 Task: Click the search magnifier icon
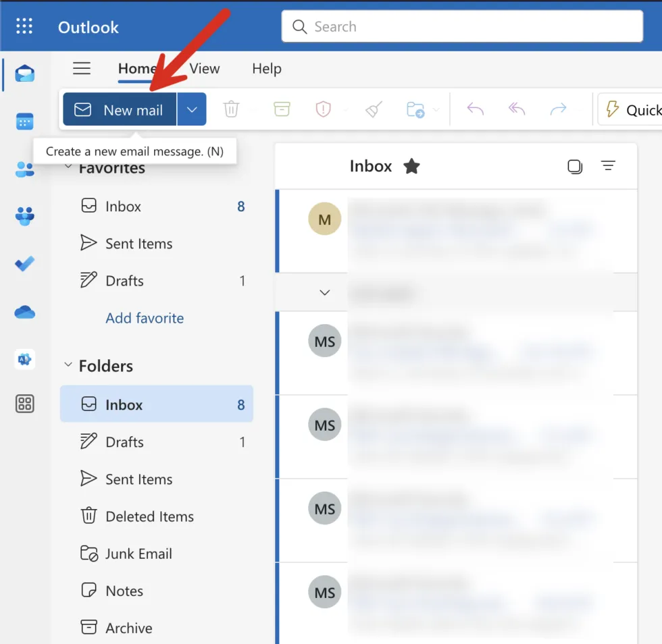click(x=299, y=26)
